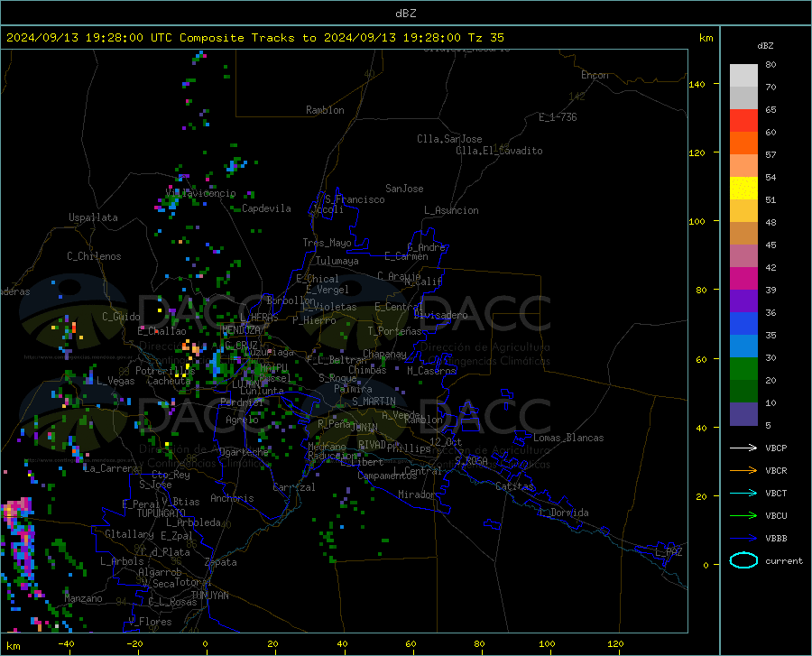
Task: Click the Uspallata map label
Action: [93, 217]
